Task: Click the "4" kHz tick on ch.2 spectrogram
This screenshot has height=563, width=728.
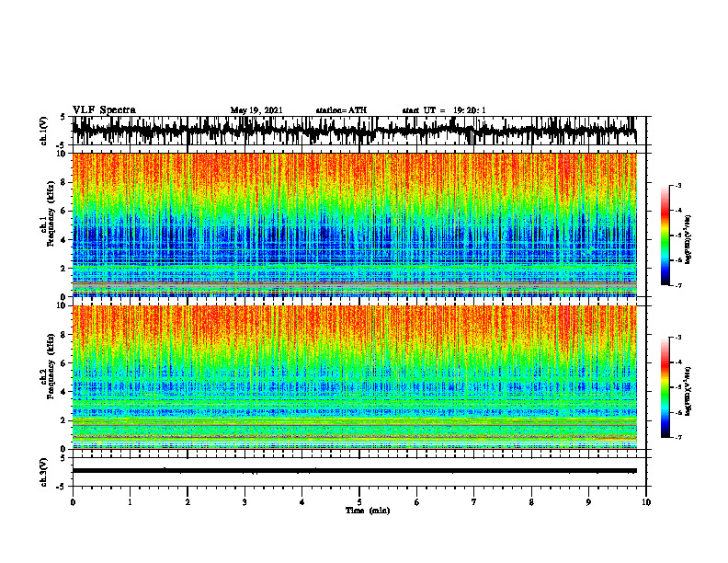Action: (63, 392)
